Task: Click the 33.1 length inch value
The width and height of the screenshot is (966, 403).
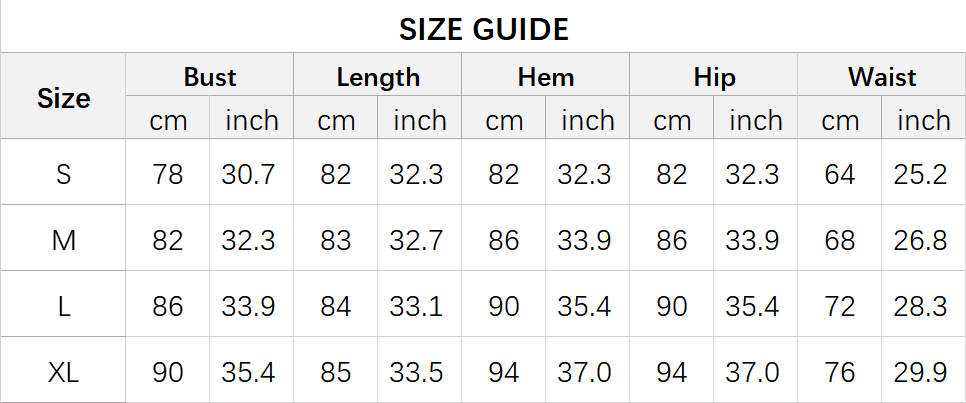Action: (416, 306)
